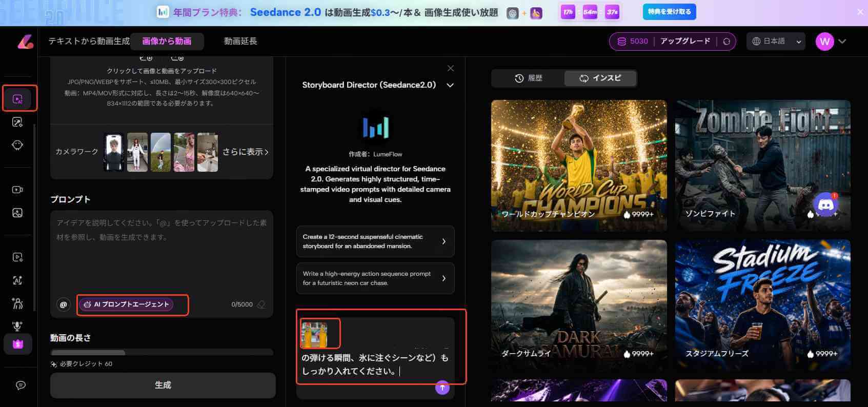
Task: Select fifth camera work thumbnail, faucet hands
Action: coord(208,152)
